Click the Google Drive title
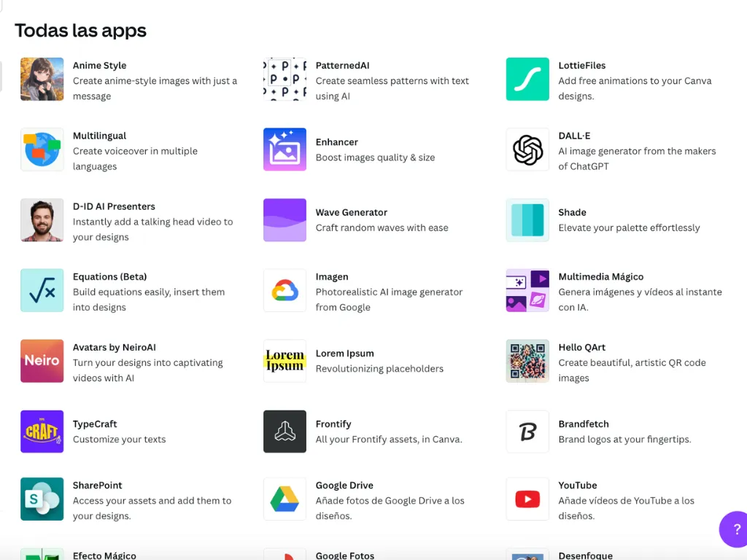 coord(344,485)
